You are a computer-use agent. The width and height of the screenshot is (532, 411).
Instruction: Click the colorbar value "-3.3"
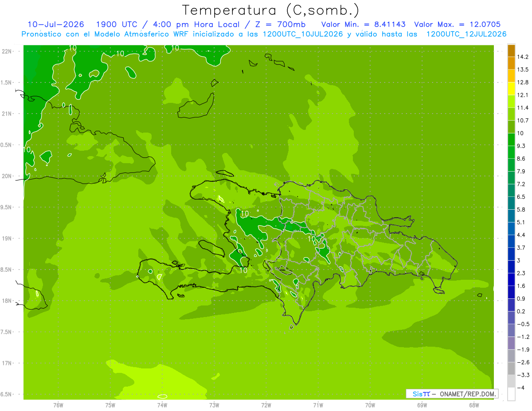coord(523,375)
